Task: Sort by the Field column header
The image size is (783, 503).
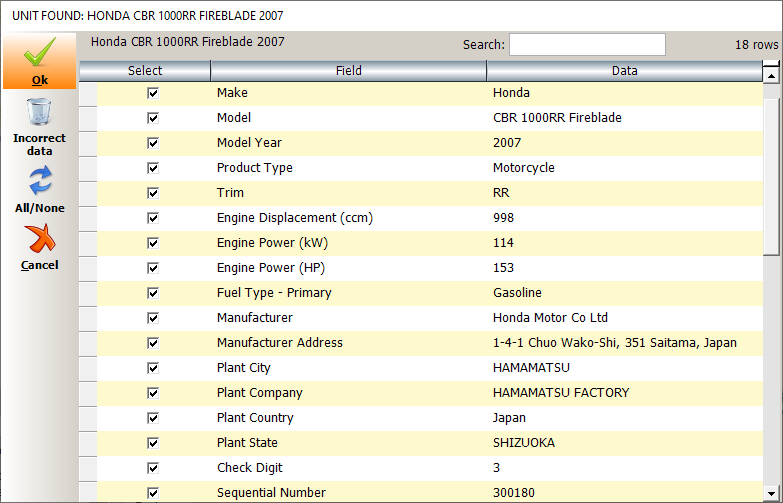Action: pos(349,71)
